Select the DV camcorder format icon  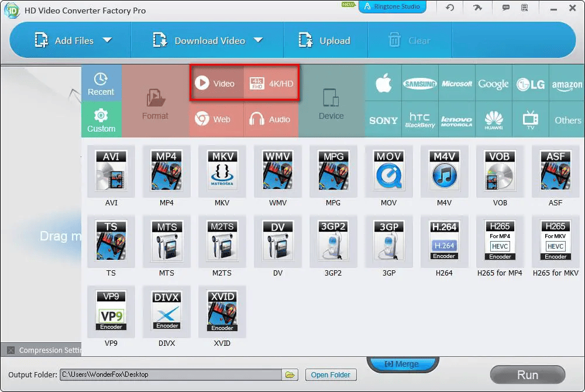tap(277, 241)
